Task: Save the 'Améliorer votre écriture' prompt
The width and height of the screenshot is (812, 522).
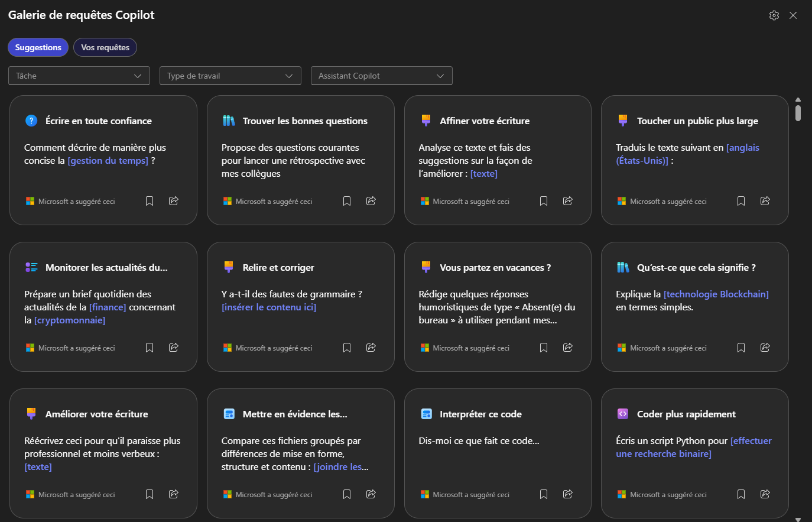Action: coord(150,494)
